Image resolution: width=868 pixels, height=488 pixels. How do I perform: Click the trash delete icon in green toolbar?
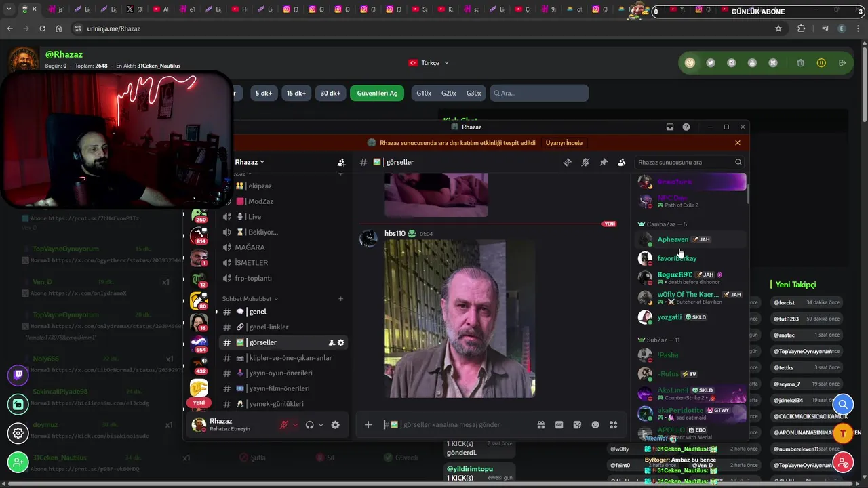801,63
